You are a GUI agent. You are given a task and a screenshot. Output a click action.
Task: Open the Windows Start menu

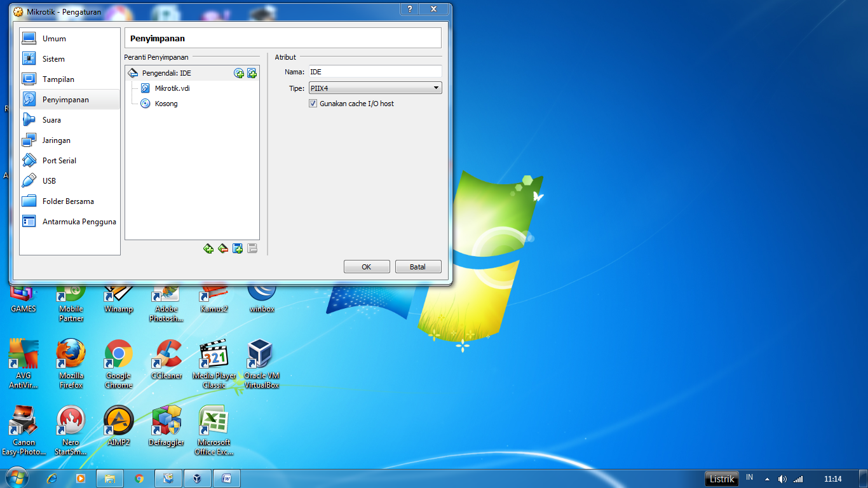pyautogui.click(x=17, y=478)
